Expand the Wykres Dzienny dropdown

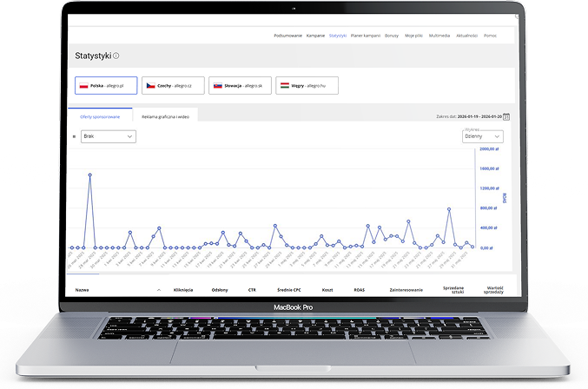click(482, 136)
